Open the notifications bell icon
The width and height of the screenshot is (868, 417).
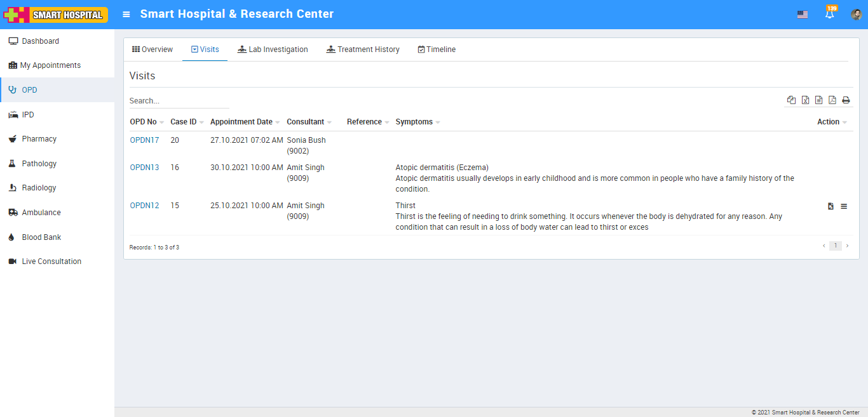pos(829,15)
